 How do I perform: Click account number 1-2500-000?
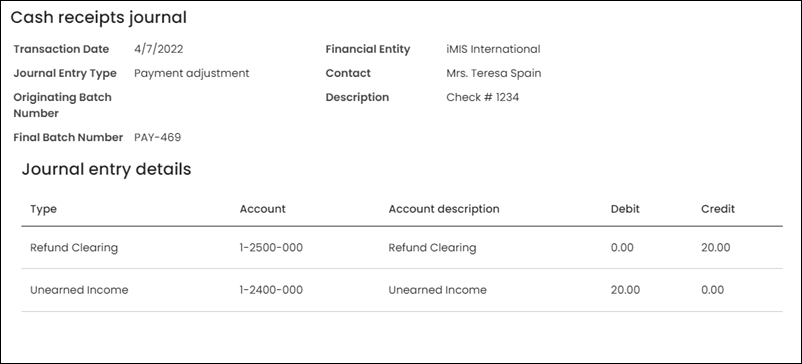271,247
